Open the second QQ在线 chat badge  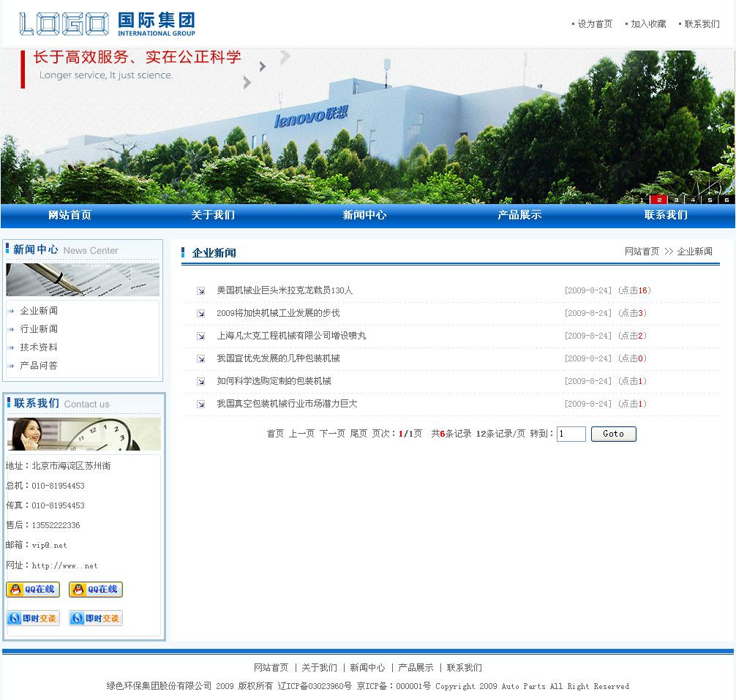96,590
